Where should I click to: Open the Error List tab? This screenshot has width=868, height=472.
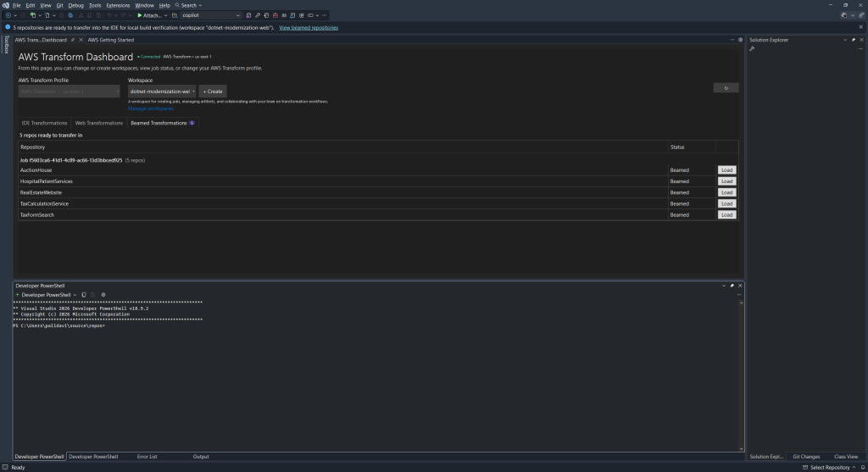point(147,457)
